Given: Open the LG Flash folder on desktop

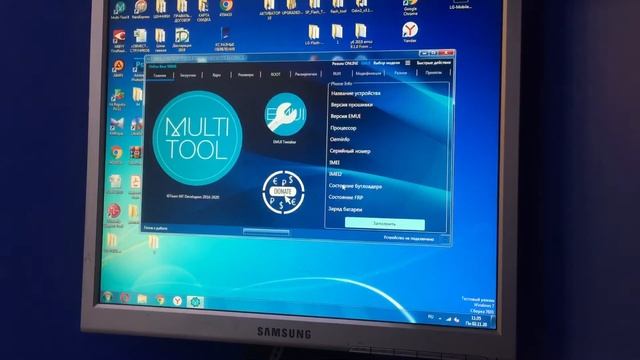Looking at the screenshot, I should (x=313, y=34).
